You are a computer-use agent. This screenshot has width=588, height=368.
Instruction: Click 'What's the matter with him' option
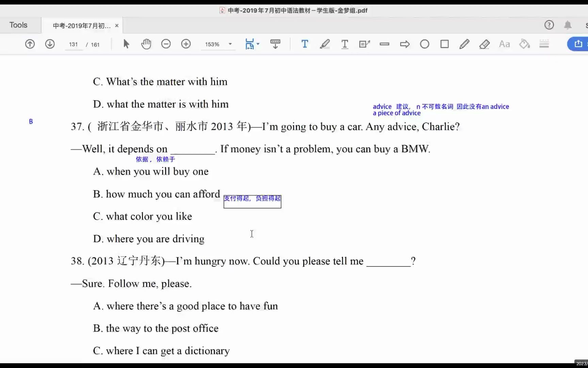coord(160,82)
